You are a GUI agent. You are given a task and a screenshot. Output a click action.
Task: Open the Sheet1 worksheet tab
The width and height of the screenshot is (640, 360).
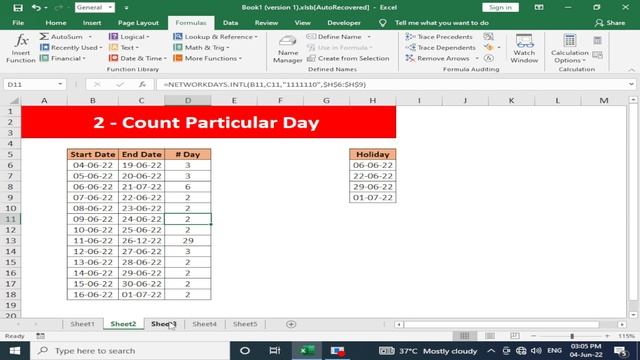(x=82, y=324)
